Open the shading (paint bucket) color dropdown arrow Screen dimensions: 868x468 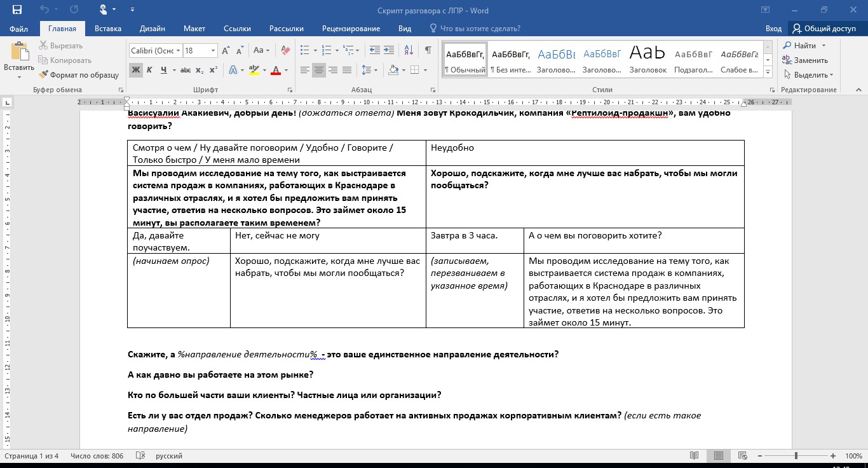point(403,70)
